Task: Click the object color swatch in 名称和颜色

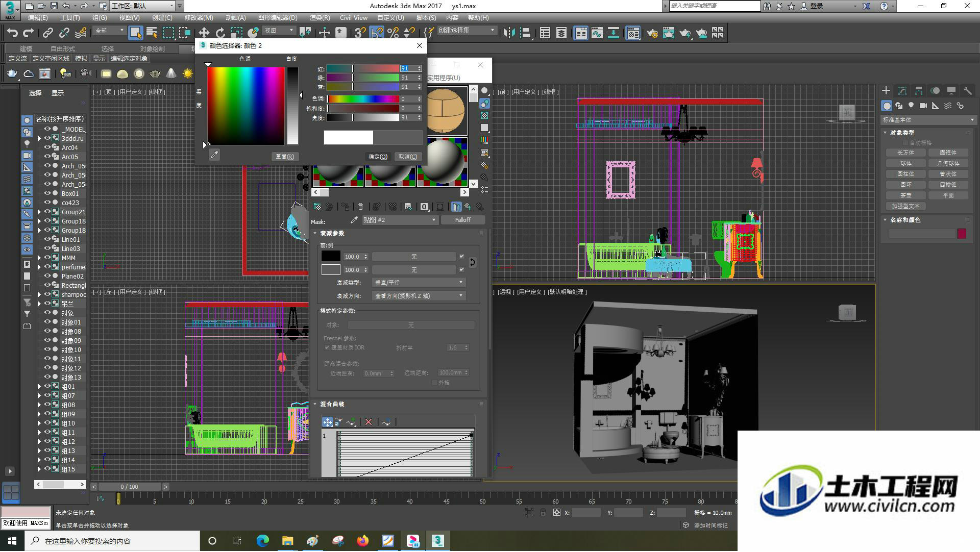Action: pos(962,233)
